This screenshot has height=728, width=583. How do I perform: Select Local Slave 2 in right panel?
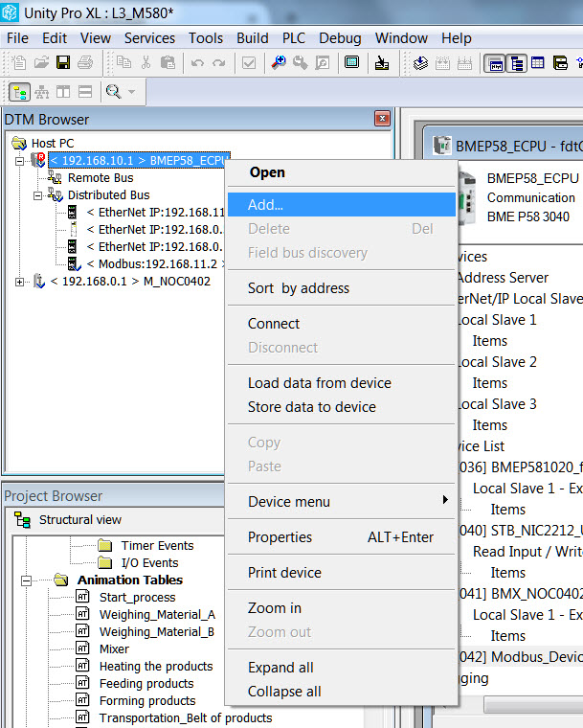point(497,362)
